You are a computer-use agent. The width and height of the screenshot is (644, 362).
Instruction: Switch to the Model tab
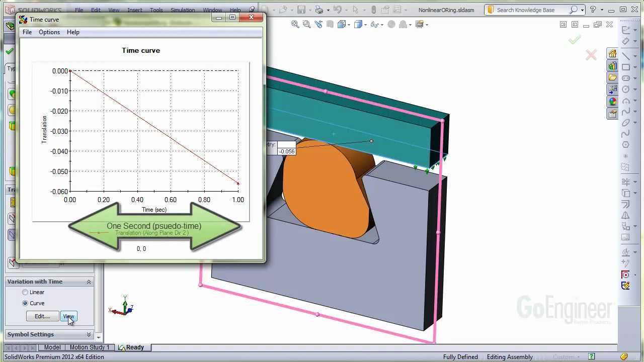(52, 347)
